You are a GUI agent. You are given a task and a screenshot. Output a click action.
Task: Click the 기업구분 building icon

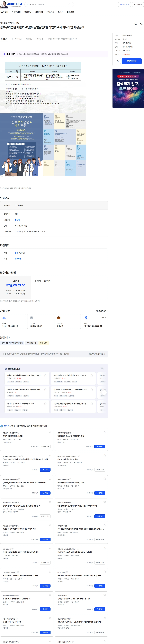point(31,318)
